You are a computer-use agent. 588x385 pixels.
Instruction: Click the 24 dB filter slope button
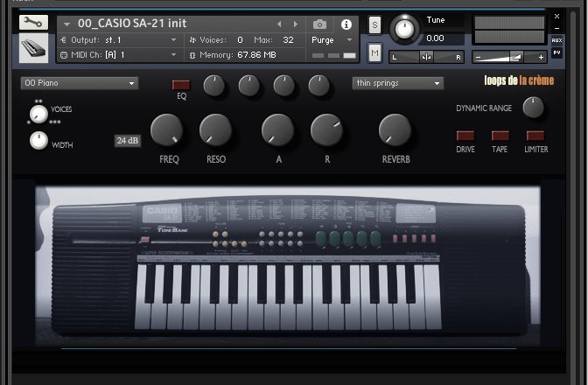click(x=128, y=141)
